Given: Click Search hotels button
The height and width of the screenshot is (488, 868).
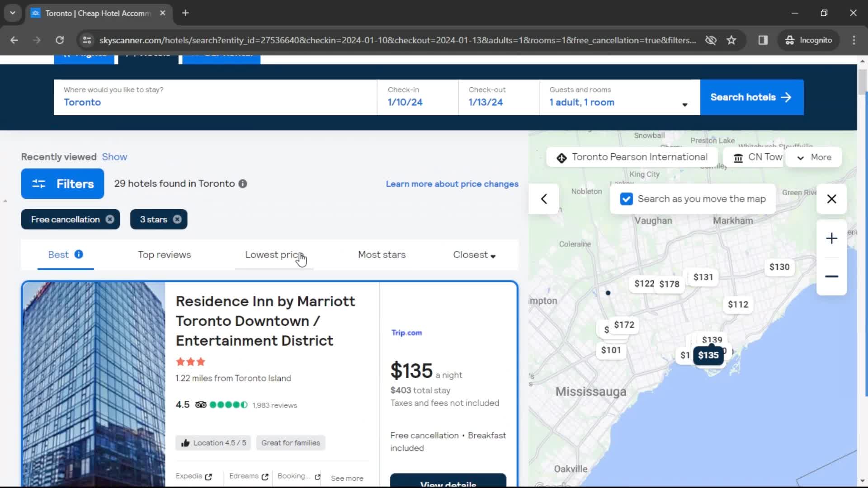Looking at the screenshot, I should pyautogui.click(x=751, y=97).
